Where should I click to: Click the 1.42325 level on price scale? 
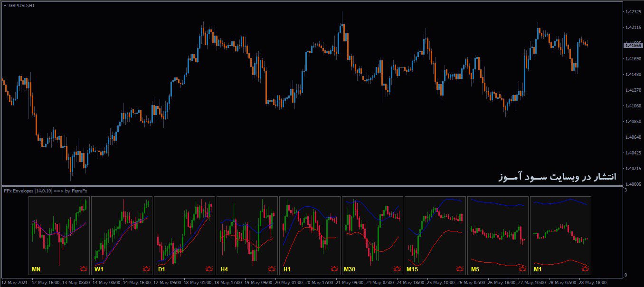click(634, 11)
